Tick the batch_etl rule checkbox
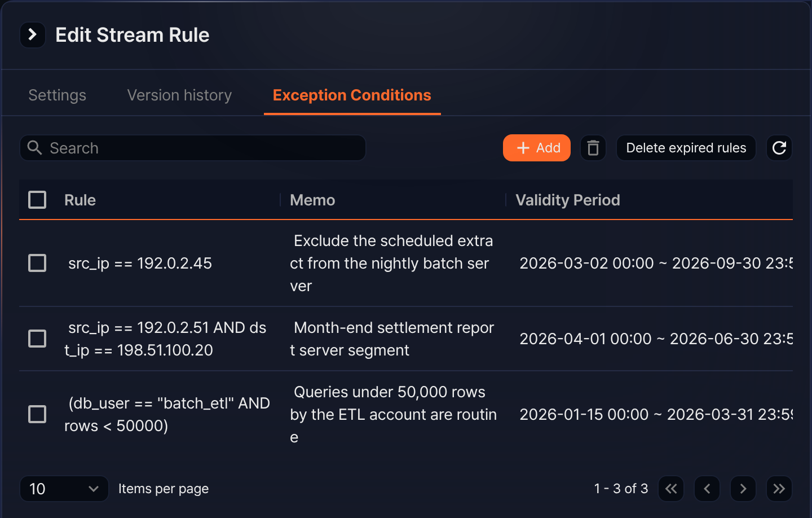The height and width of the screenshot is (518, 812). tap(37, 414)
